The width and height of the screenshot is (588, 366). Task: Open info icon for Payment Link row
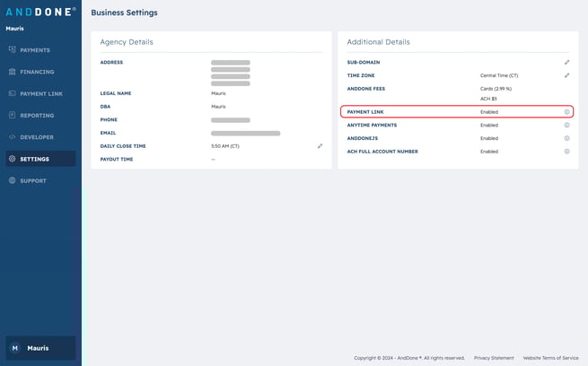pos(566,111)
